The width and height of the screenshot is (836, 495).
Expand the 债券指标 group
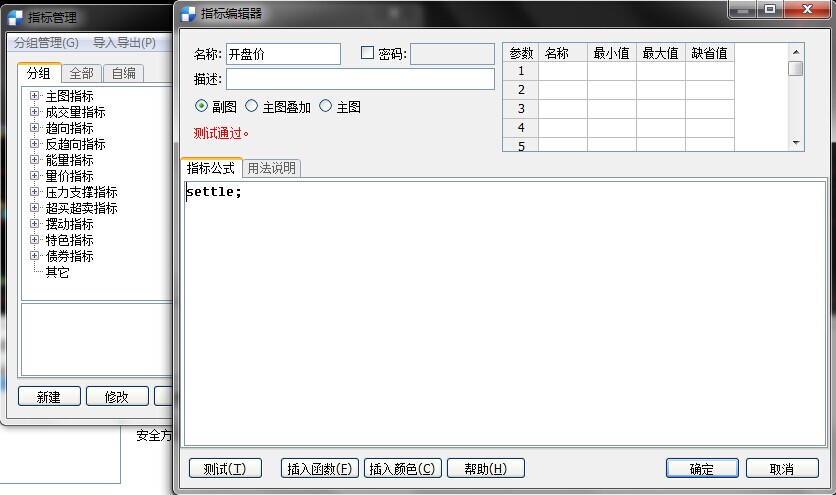35,256
